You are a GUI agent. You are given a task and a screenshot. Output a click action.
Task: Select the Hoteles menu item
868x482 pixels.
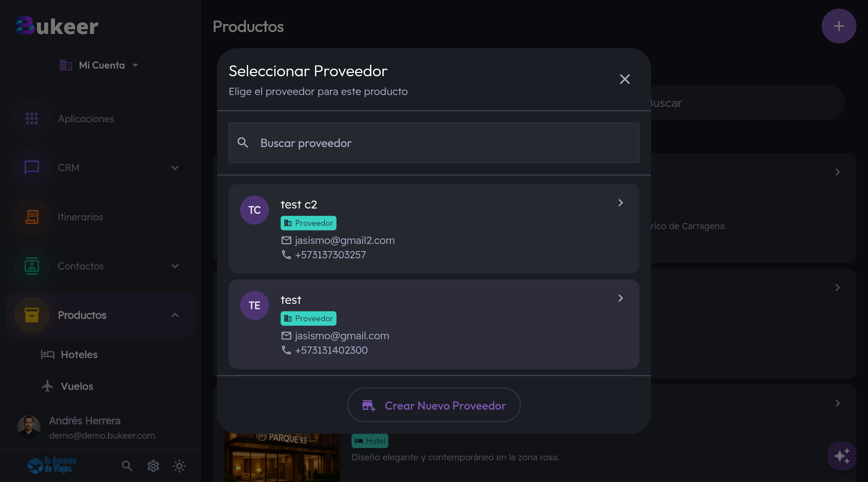79,354
